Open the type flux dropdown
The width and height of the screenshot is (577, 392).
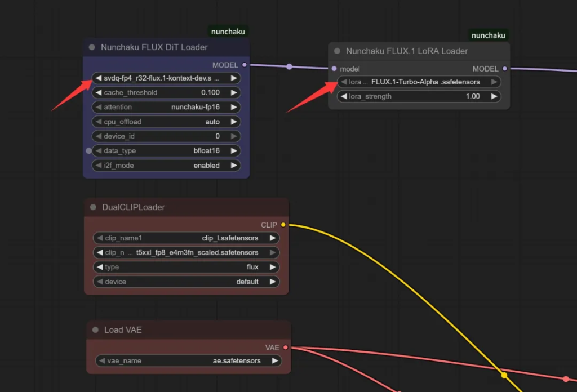point(186,267)
